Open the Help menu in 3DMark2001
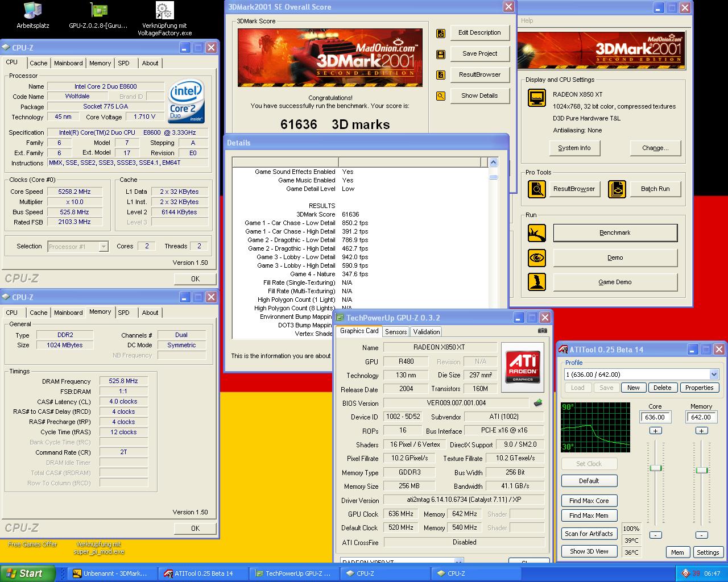This screenshot has height=582, width=728. pyautogui.click(x=527, y=20)
